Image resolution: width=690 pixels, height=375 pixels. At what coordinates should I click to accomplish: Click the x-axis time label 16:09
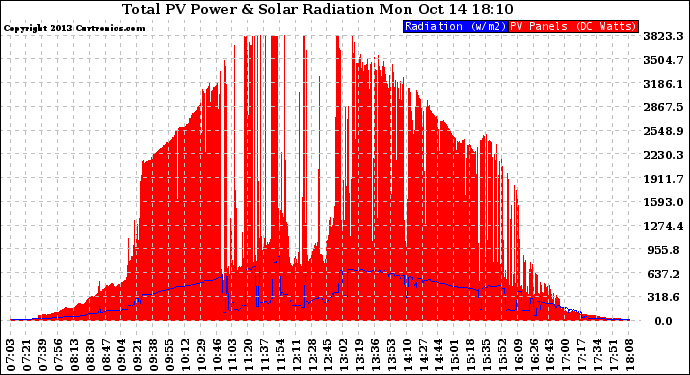tap(518, 355)
